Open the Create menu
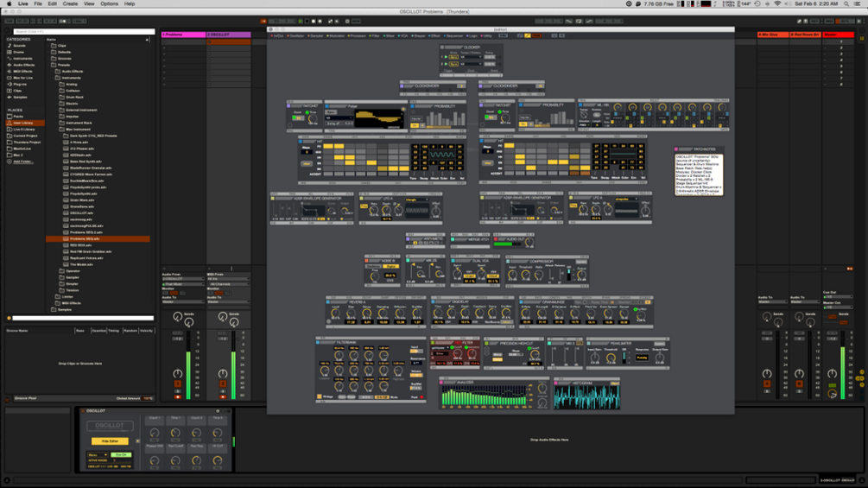The width and height of the screenshot is (868, 488). (70, 3)
